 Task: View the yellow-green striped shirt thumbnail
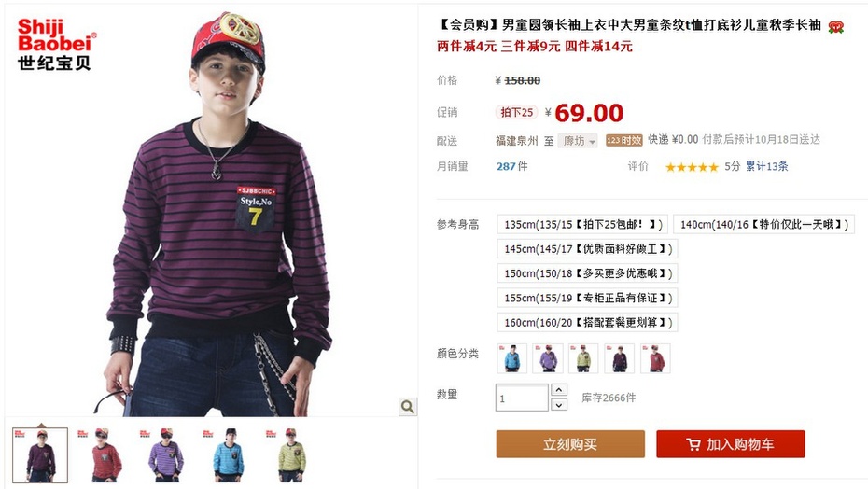tap(291, 455)
